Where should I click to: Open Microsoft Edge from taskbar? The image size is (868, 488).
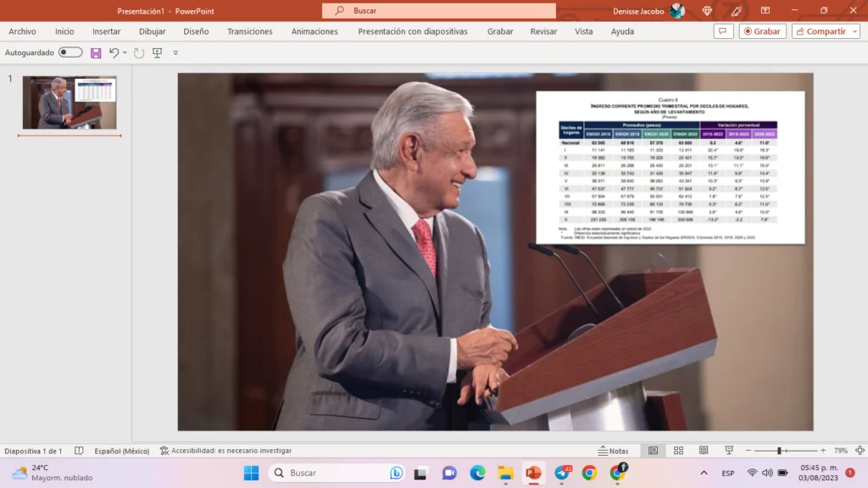(x=477, y=473)
